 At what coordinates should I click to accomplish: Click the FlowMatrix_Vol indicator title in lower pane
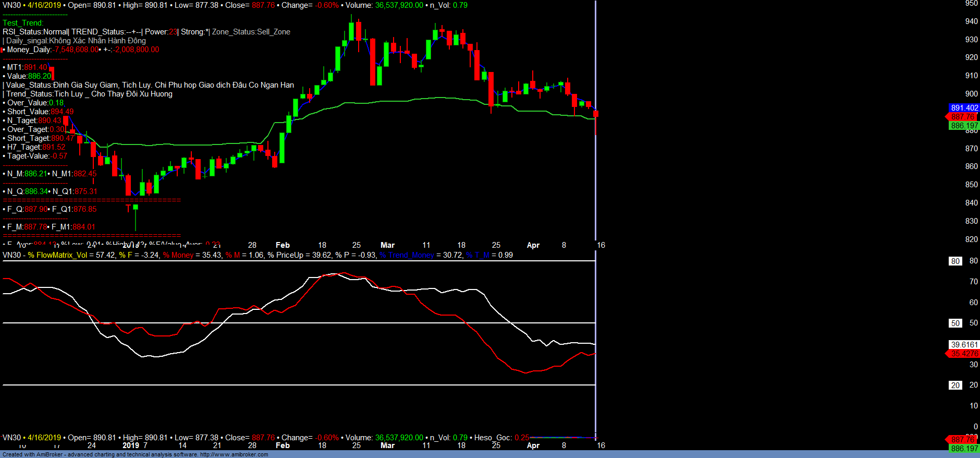point(57,255)
